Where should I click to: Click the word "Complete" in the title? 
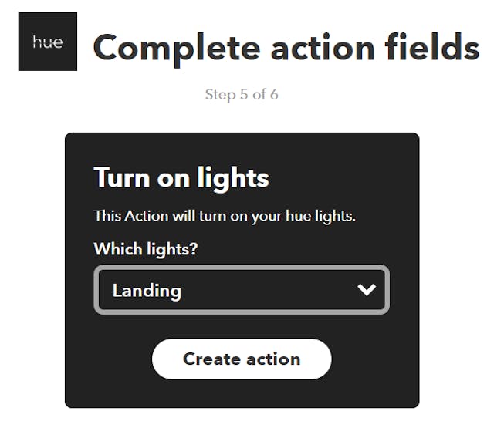tap(176, 48)
